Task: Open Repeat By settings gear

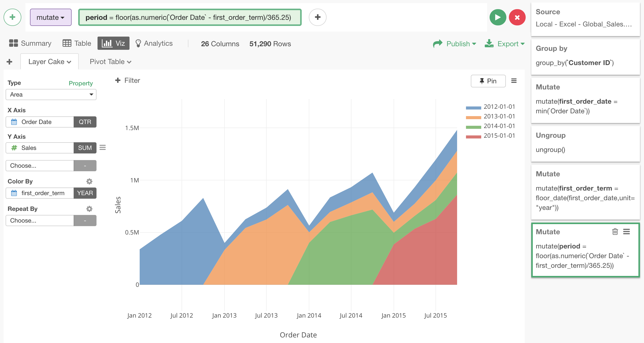Action: click(x=89, y=209)
